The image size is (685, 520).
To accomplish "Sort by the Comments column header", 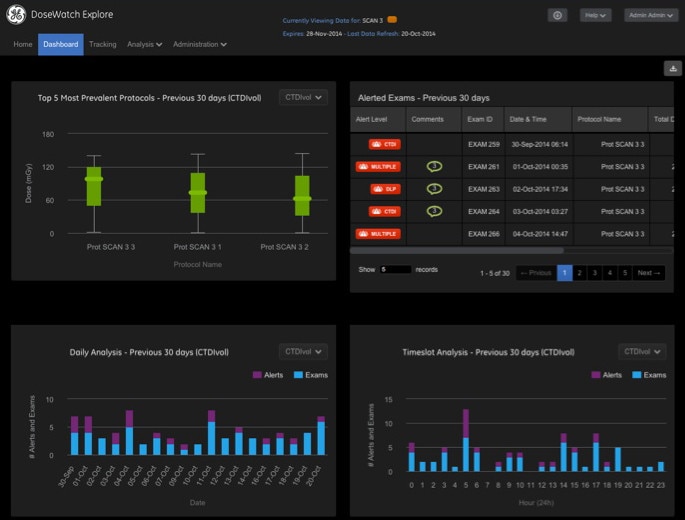I will 434,119.
